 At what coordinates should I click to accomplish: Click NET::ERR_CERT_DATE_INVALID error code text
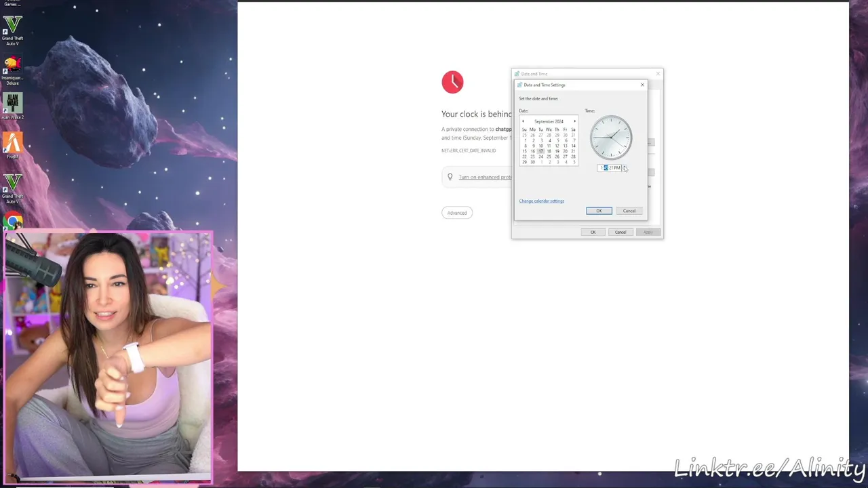[469, 150]
